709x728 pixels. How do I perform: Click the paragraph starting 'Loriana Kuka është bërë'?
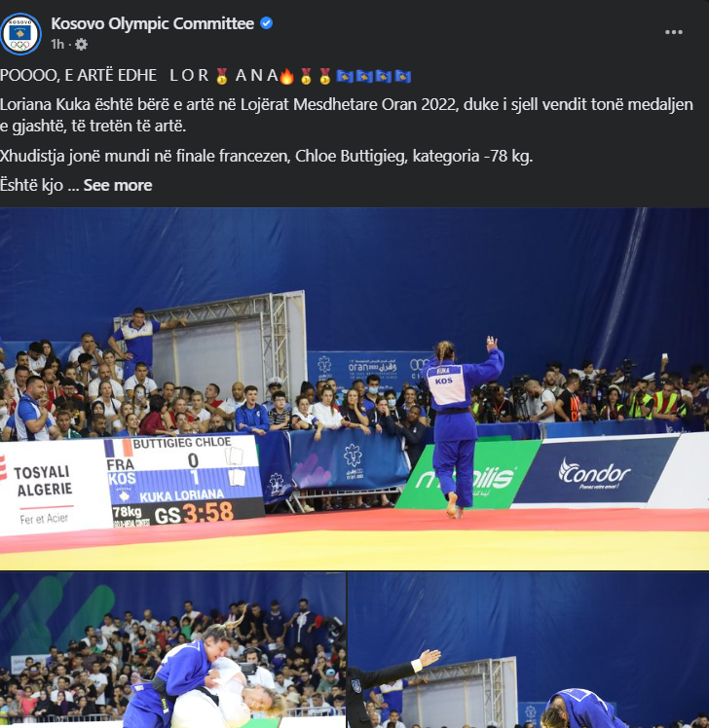tap(347, 115)
